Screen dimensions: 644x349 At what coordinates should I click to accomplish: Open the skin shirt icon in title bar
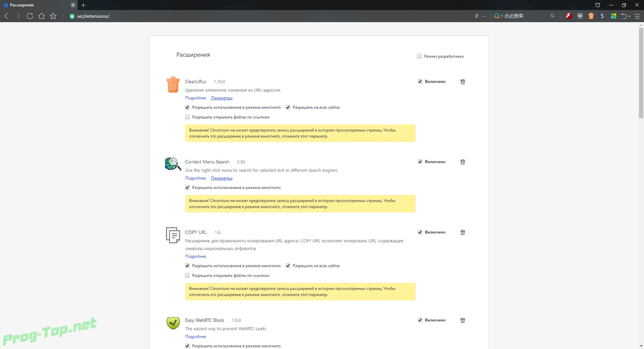click(598, 5)
